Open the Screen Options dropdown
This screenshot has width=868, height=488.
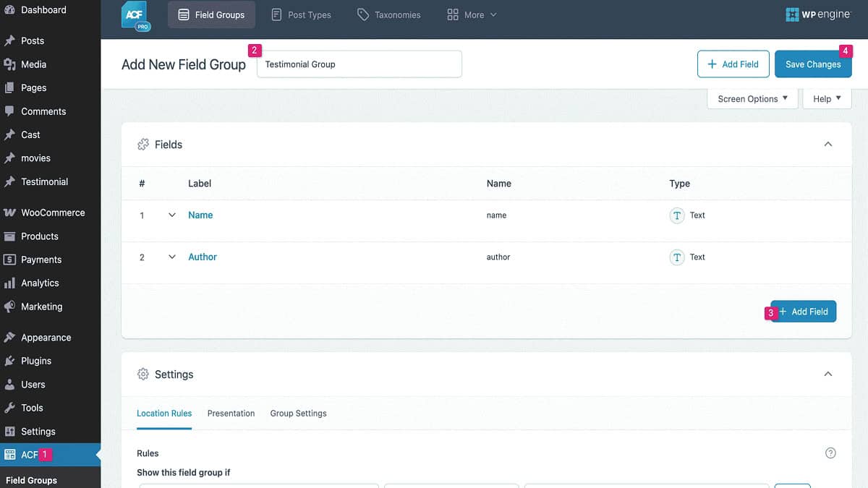pyautogui.click(x=752, y=99)
